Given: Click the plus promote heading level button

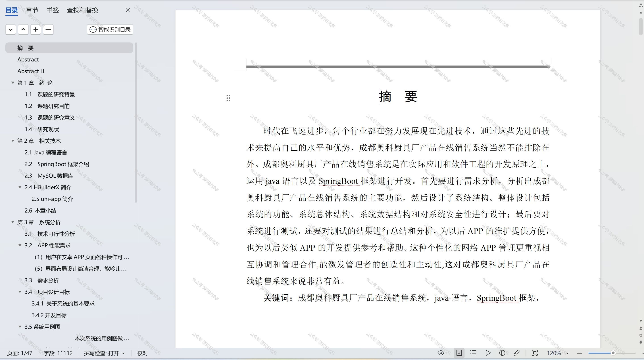Looking at the screenshot, I should [x=36, y=29].
